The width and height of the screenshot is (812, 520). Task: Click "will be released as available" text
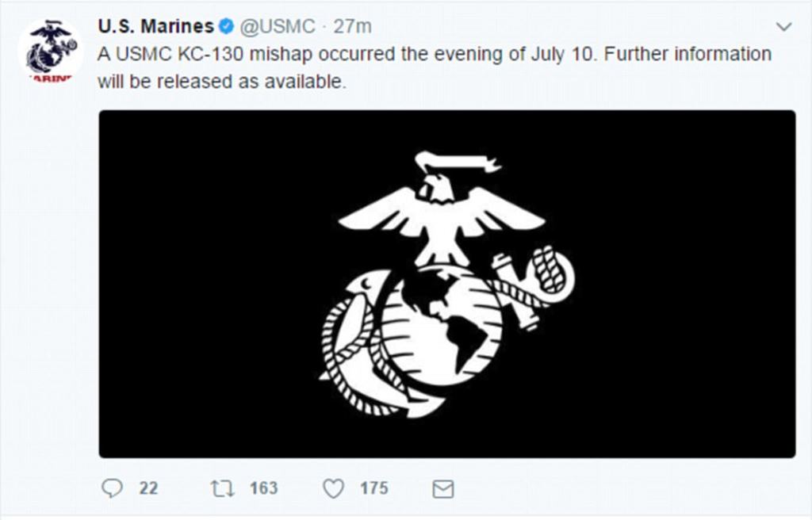(222, 82)
